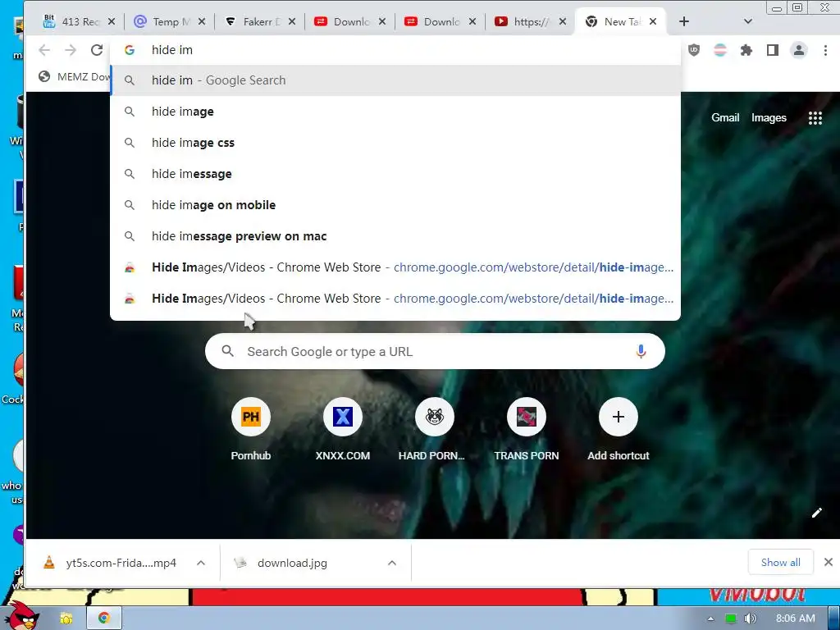Open the TRANS PORN shortcut tile

coord(527,430)
